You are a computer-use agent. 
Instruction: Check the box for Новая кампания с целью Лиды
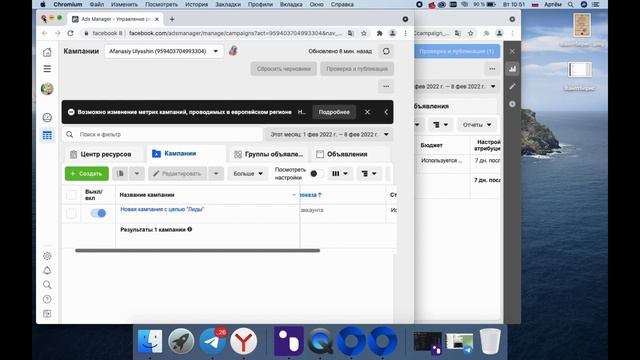71,213
